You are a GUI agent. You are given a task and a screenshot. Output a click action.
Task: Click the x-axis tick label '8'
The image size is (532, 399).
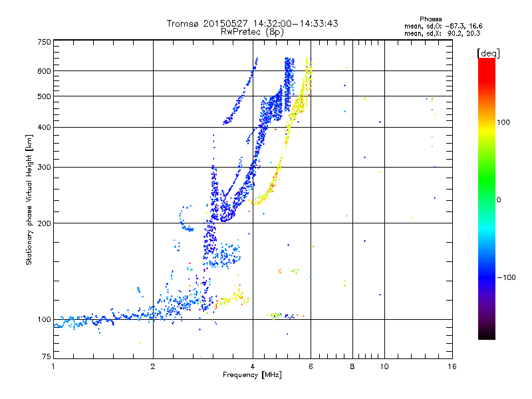[352, 366]
